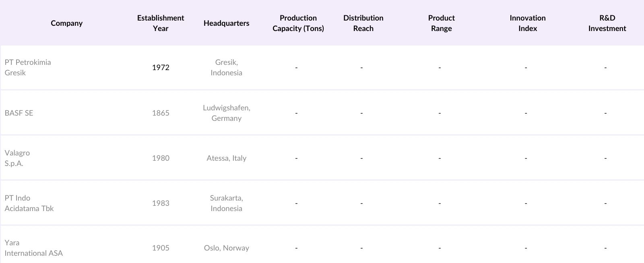Select the Oslo, Norway cell
The width and height of the screenshot is (644, 263).
tap(226, 248)
